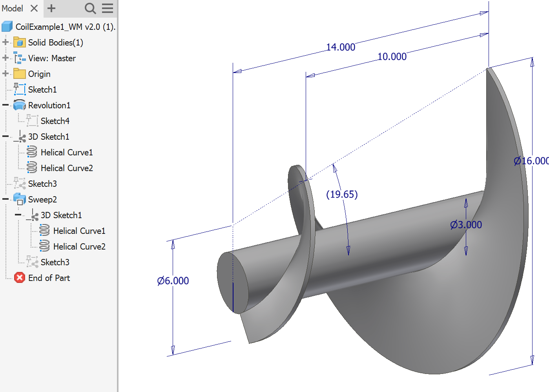Click the red End of Part icon

19,277
